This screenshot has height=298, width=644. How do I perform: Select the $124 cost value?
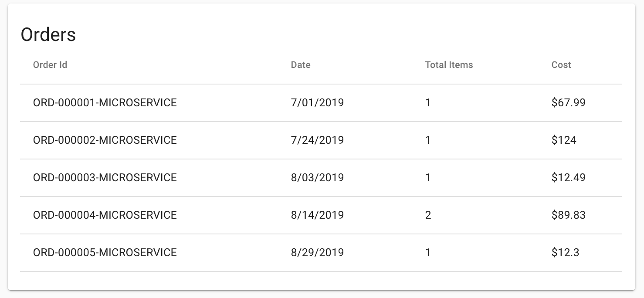tap(564, 140)
